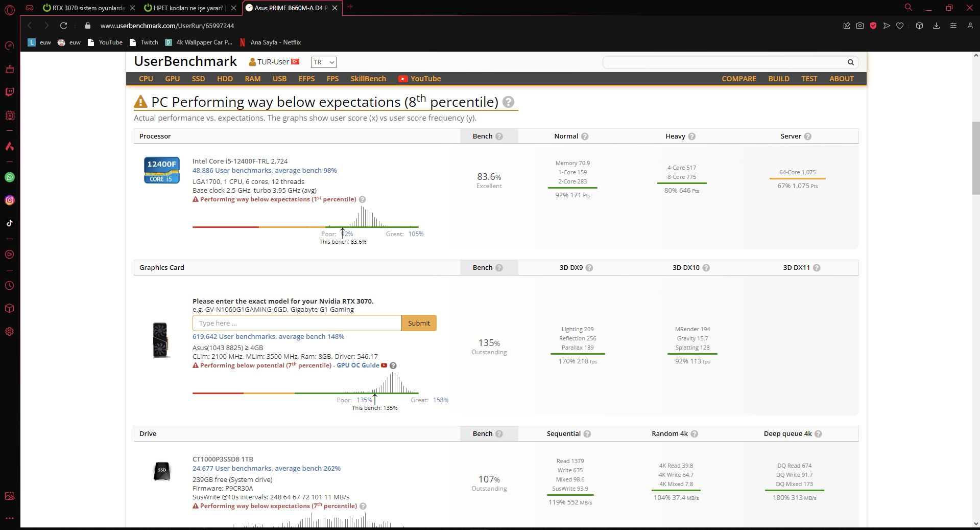The width and height of the screenshot is (980, 530).
Task: Open the CPU menu item
Action: point(146,79)
